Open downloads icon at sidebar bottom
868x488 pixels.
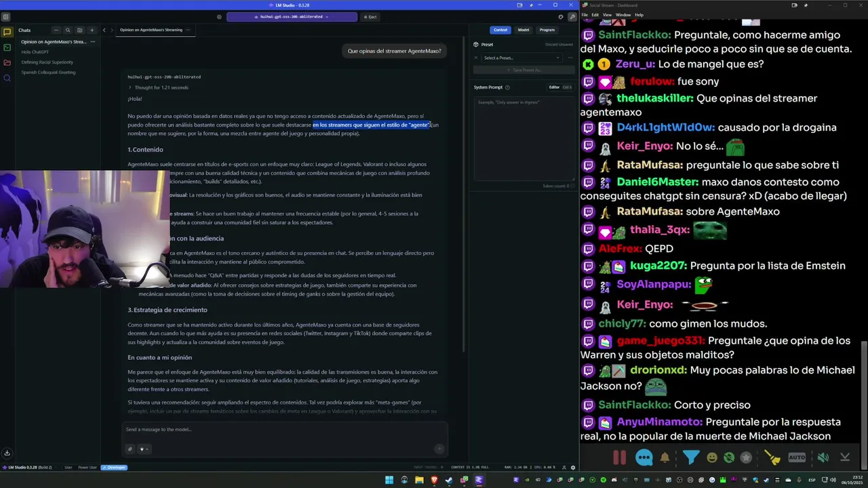coord(7,453)
